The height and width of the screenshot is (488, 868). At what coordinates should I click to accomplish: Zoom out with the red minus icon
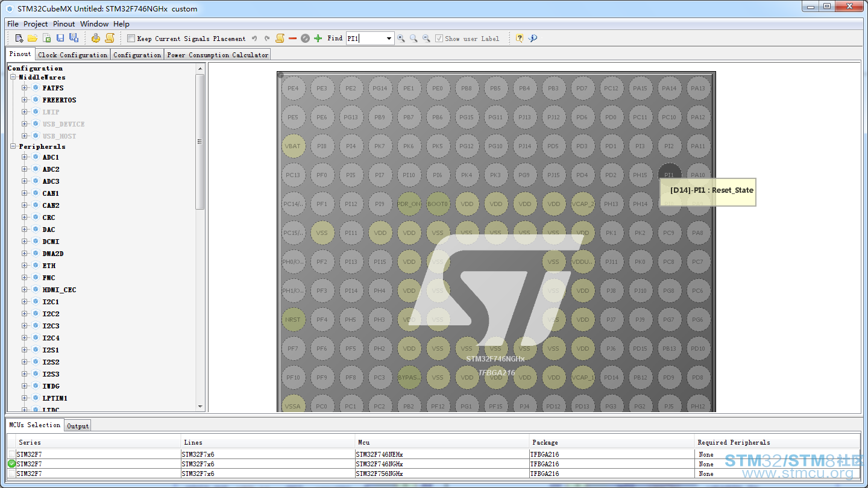[x=293, y=39]
